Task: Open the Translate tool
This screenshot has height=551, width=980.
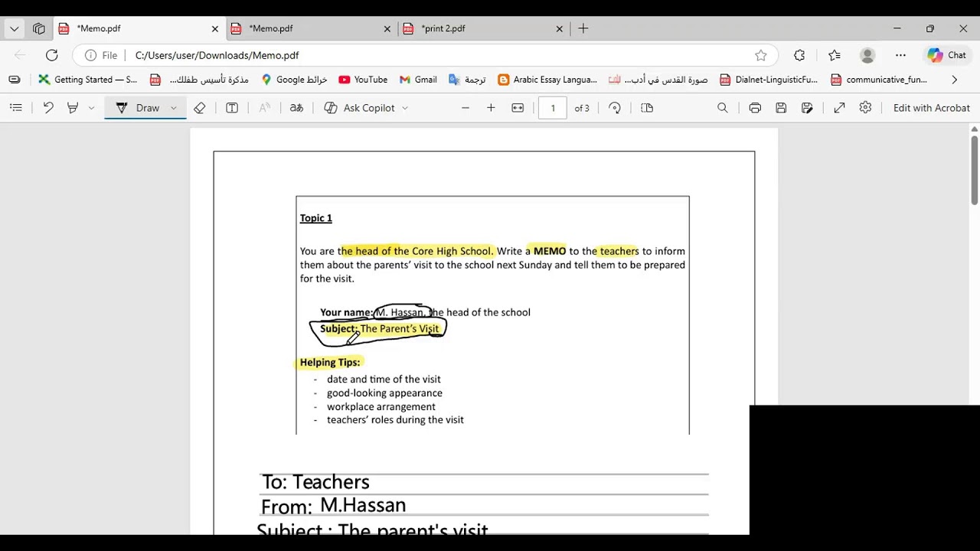Action: (296, 108)
